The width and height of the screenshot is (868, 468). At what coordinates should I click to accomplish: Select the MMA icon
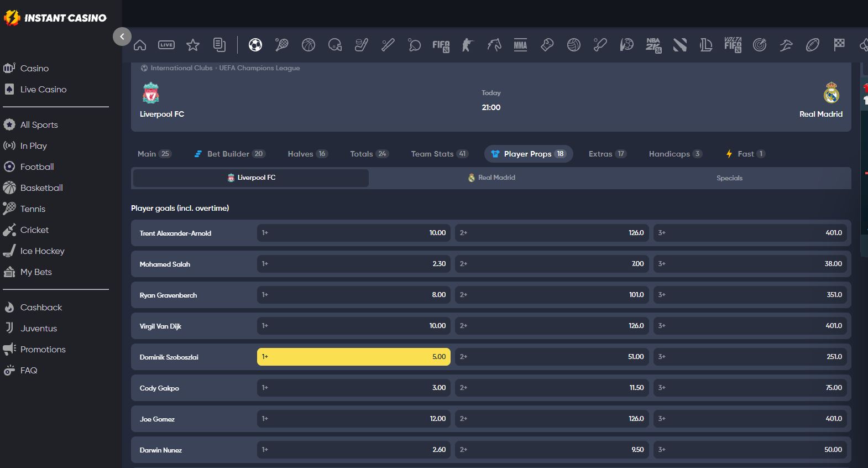(x=521, y=45)
